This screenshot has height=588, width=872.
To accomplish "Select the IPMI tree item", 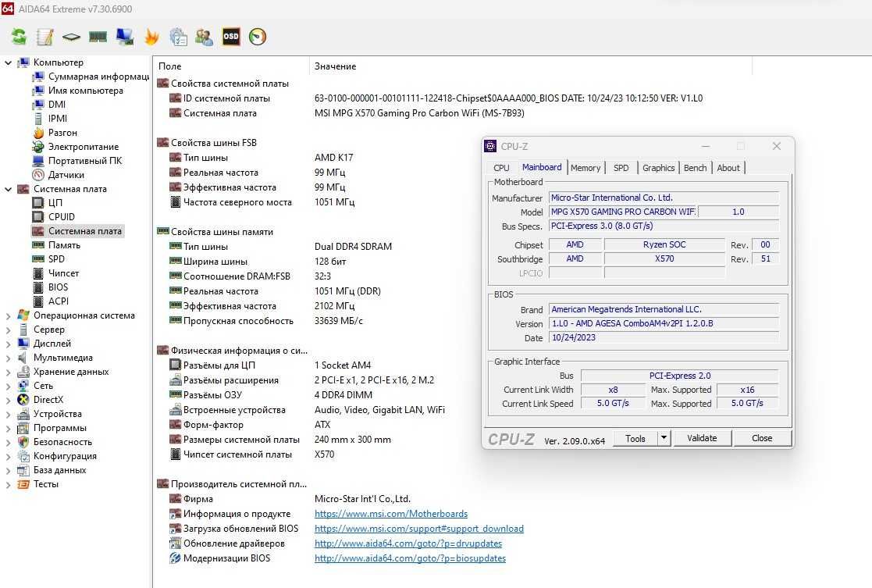I will (50, 119).
